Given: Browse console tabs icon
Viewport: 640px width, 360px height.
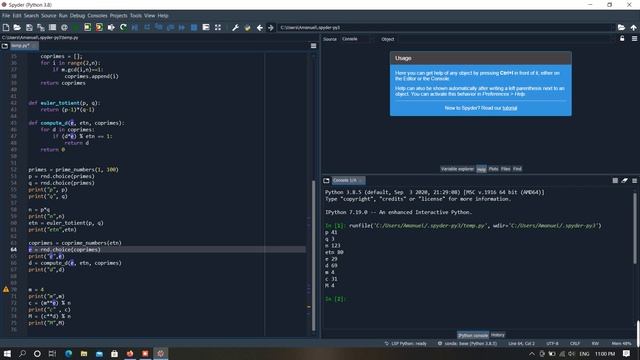Looking at the screenshot, I should click(326, 180).
